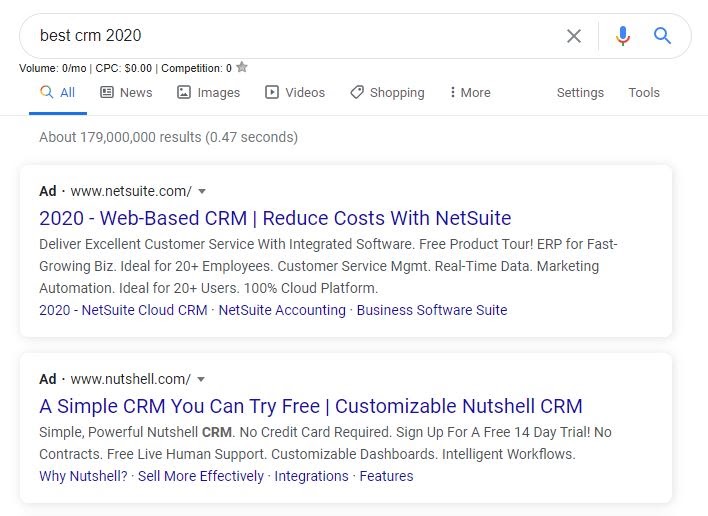Open search Tools
The image size is (708, 516).
[x=644, y=93]
